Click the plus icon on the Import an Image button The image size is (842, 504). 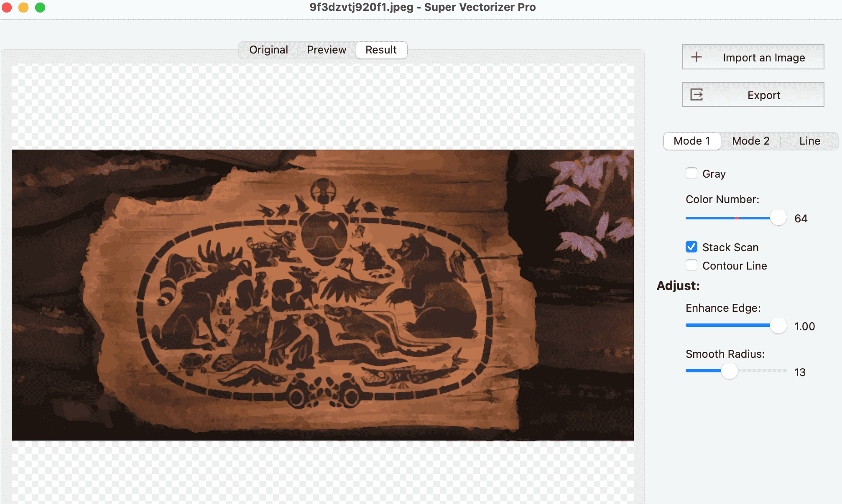[x=697, y=57]
